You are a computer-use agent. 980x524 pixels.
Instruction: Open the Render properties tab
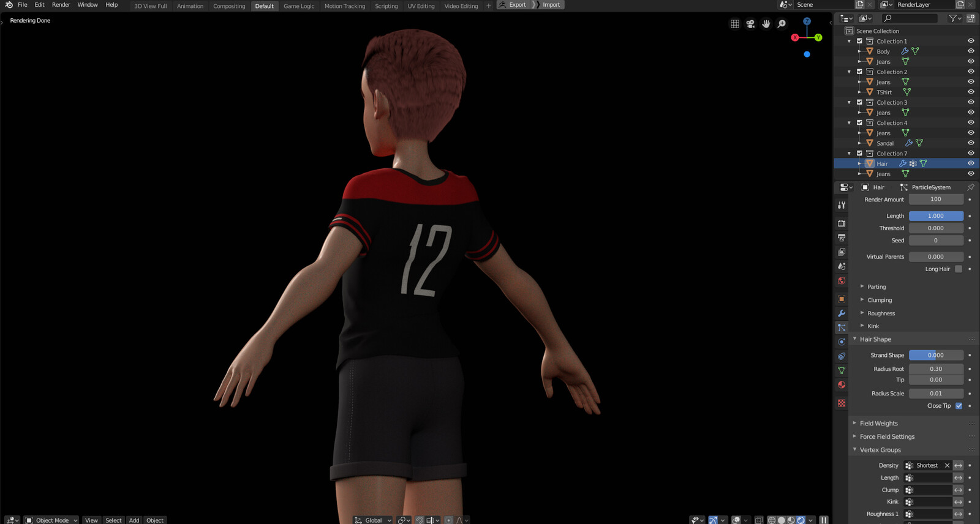[842, 223]
